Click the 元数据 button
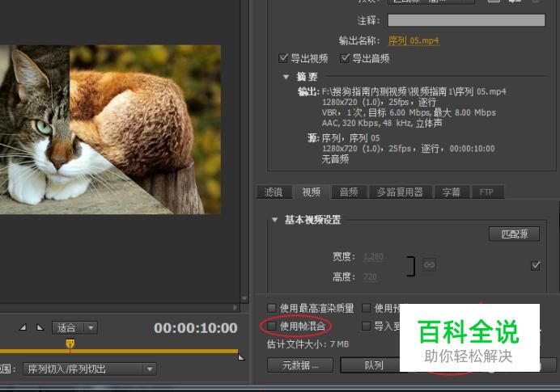Image resolution: width=560 pixels, height=392 pixels. [x=300, y=365]
